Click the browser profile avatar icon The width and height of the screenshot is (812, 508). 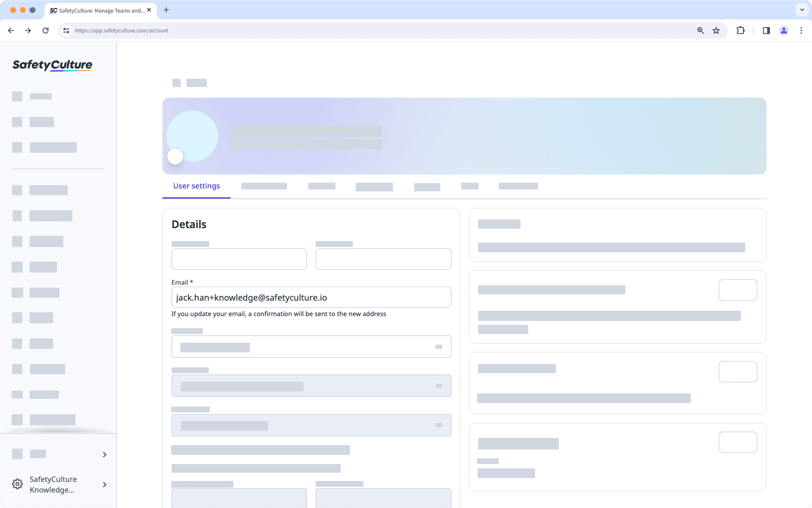click(x=783, y=30)
